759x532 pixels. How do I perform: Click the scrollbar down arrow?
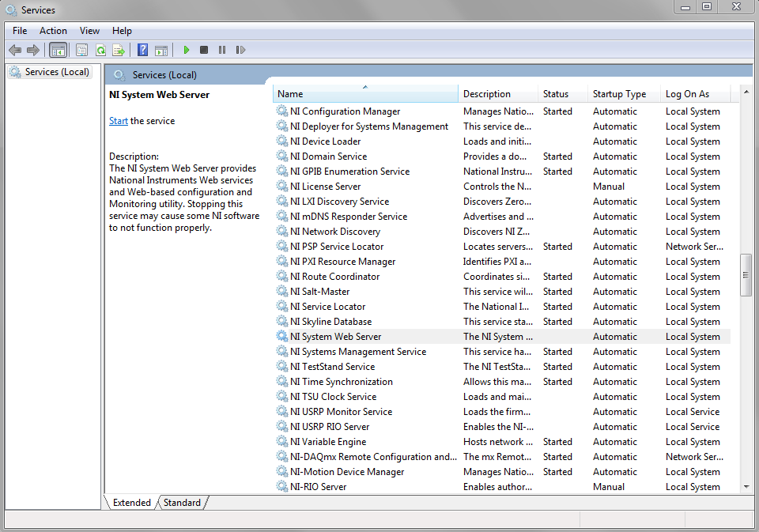(x=746, y=486)
